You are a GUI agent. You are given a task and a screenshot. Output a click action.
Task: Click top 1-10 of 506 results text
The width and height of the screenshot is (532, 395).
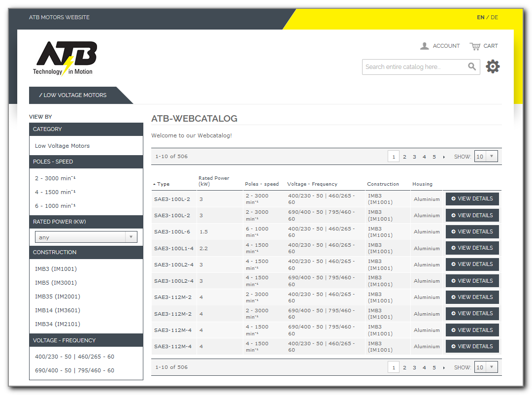point(171,157)
